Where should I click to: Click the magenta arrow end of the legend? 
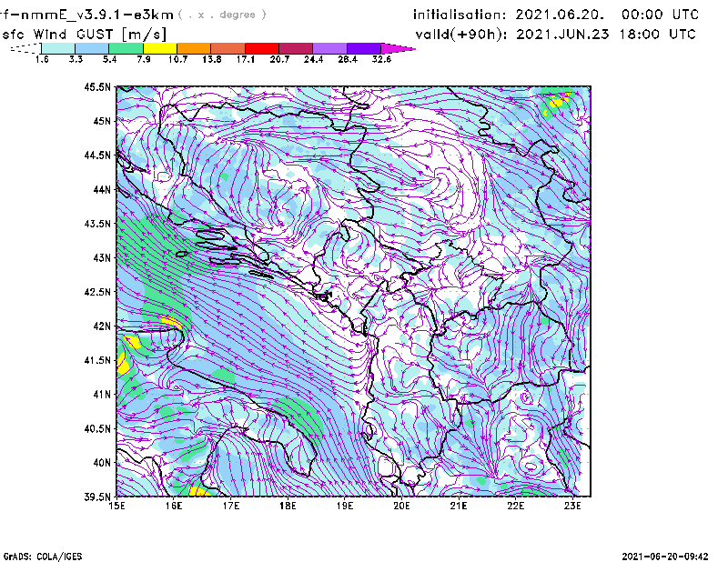click(x=398, y=48)
